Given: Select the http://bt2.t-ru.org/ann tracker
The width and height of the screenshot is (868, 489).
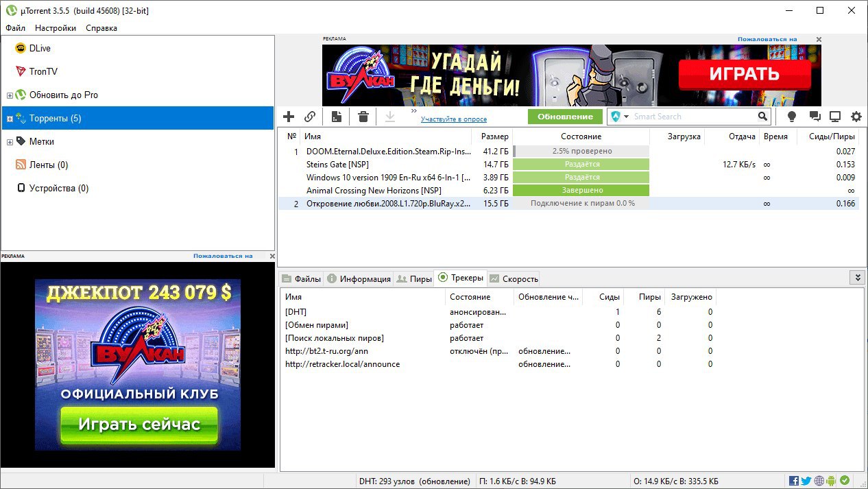Looking at the screenshot, I should 499,351.
